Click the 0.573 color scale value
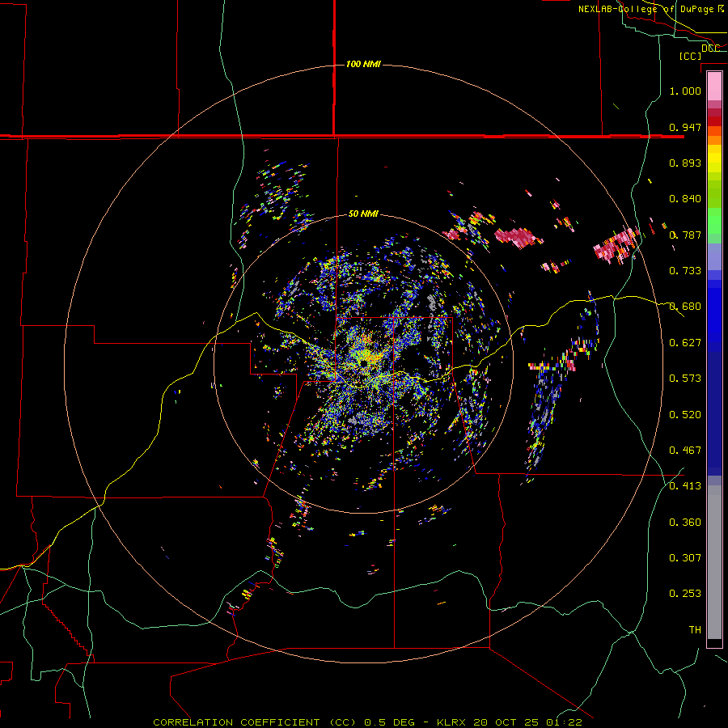Viewport: 728px width, 728px height. [685, 379]
